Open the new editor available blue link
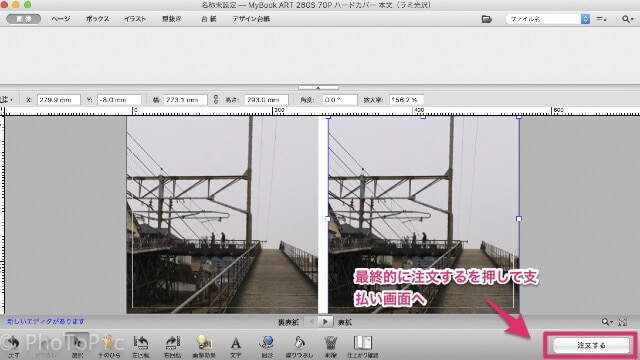The image size is (640, 360). click(46, 322)
